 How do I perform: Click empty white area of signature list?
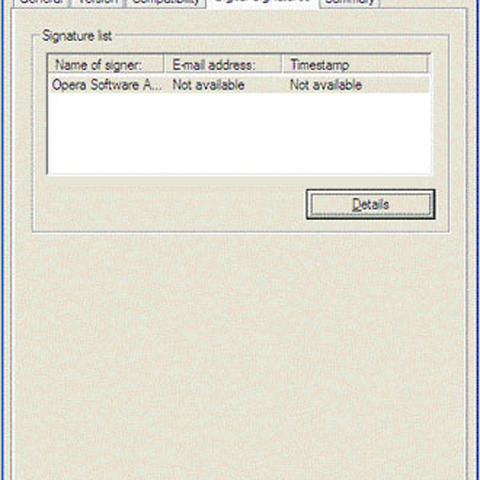[239, 133]
